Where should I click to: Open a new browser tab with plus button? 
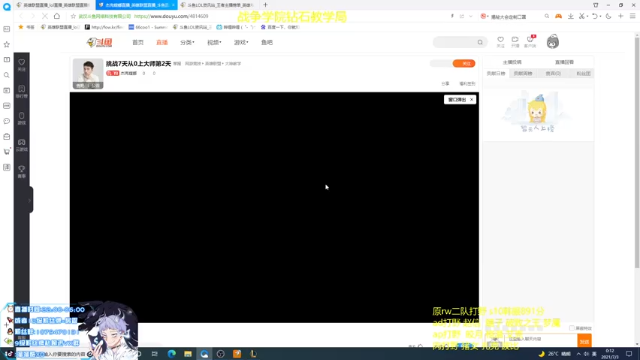point(265,5)
